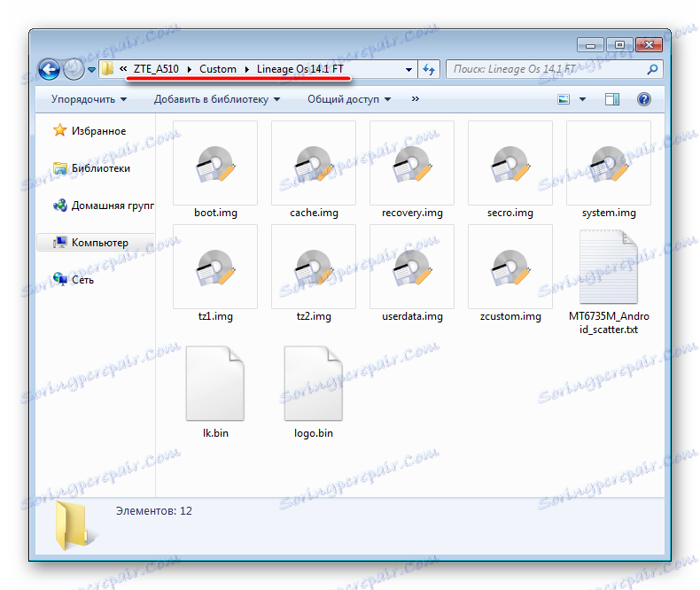This screenshot has height=590, width=700.
Task: Open the Упорядочить menu
Action: click(x=89, y=99)
